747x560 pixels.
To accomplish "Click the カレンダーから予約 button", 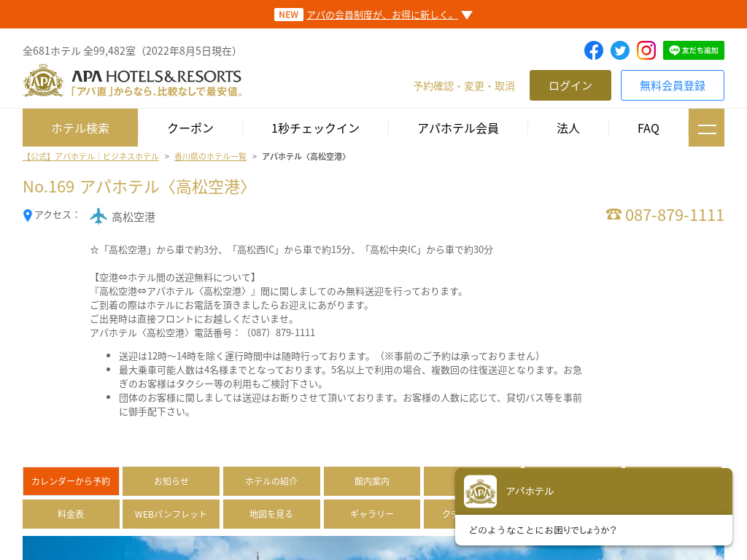I will click(x=71, y=481).
